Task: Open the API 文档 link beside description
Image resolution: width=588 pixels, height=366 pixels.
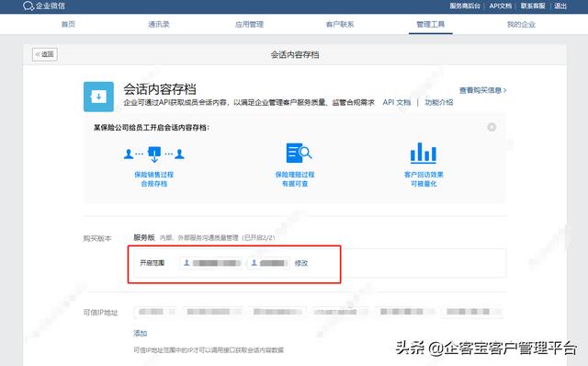Action: pos(397,102)
